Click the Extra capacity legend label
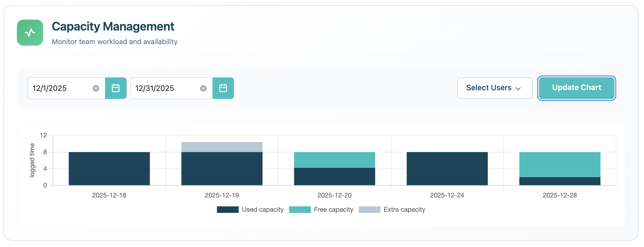This screenshot has height=247, width=644. click(404, 210)
